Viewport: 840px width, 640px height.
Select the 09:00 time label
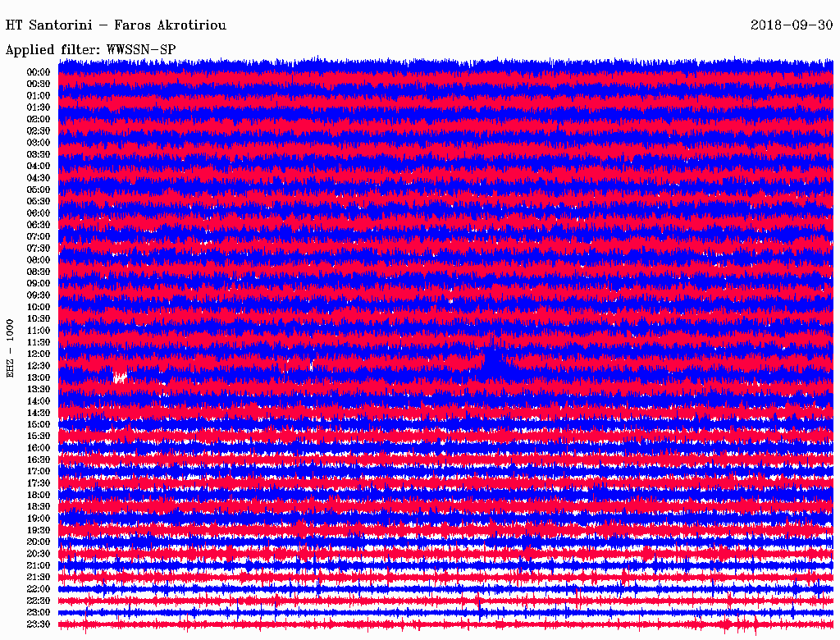coord(39,283)
